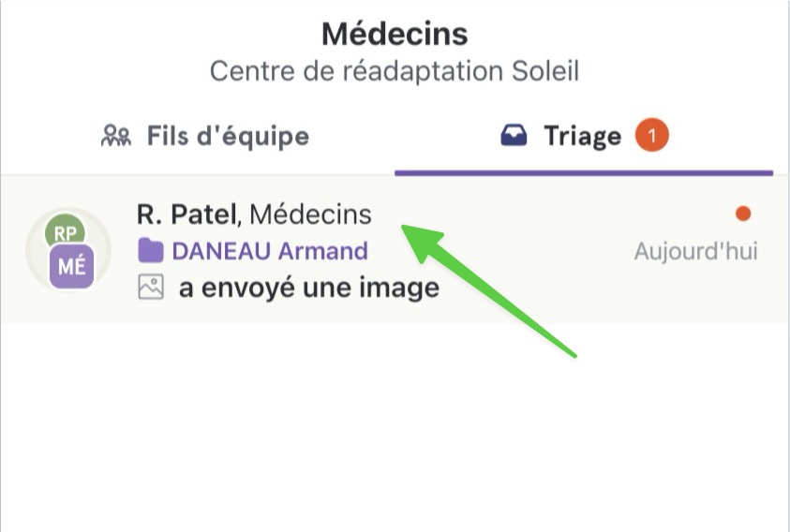Open DANEAU Armand patient link
Image resolution: width=790 pixels, height=532 pixels.
coord(270,251)
